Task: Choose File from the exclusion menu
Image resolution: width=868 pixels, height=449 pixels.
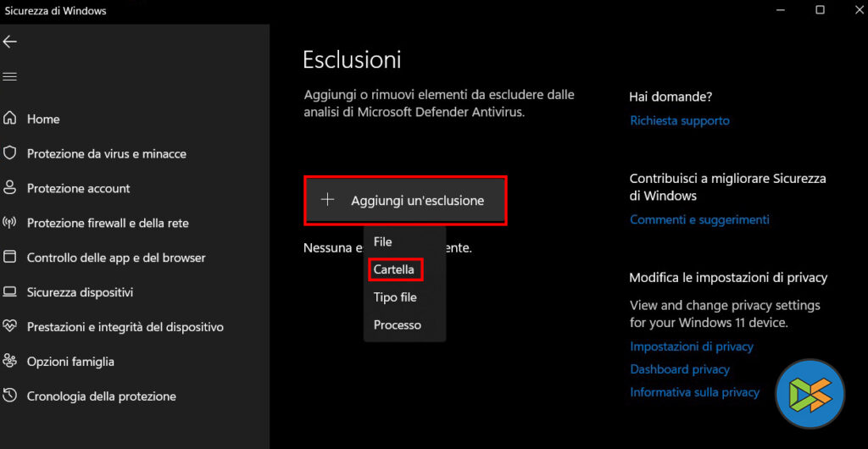Action: point(383,241)
